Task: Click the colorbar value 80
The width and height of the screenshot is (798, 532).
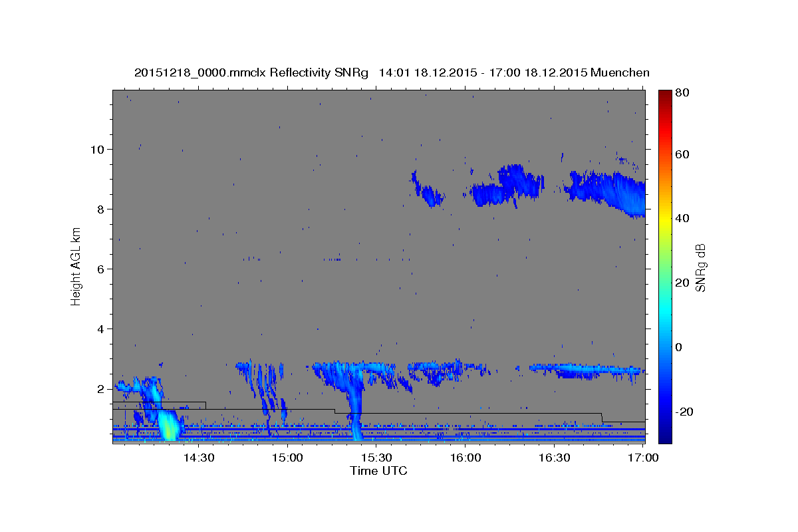Action: [682, 93]
